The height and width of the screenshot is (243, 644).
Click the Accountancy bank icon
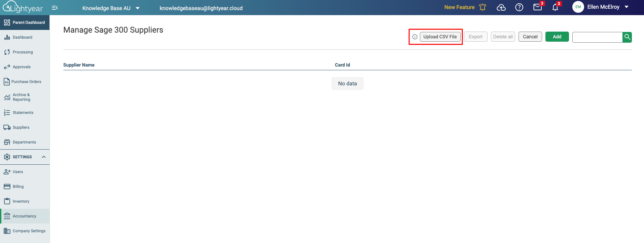coord(7,216)
